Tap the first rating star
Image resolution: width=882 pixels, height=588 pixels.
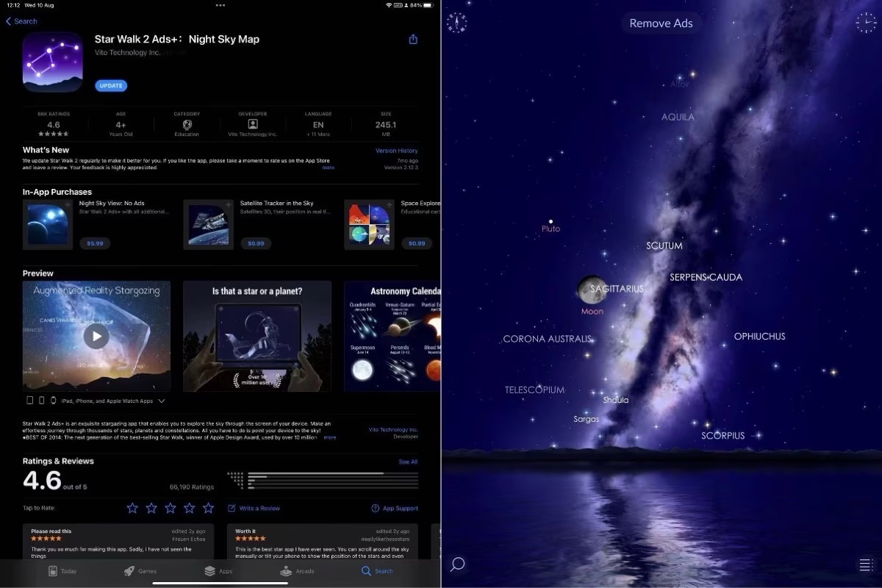(x=132, y=508)
